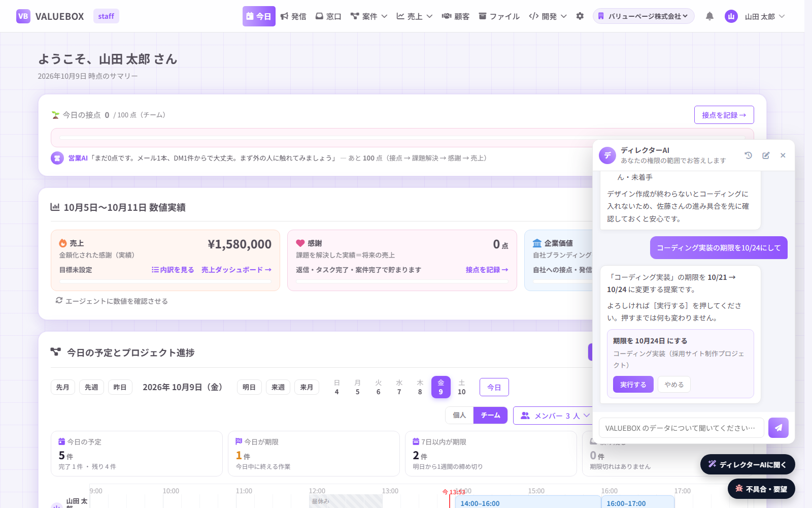This screenshot has width=812, height=508.
Task: Go to 来月 in date navigation
Action: pos(307,387)
